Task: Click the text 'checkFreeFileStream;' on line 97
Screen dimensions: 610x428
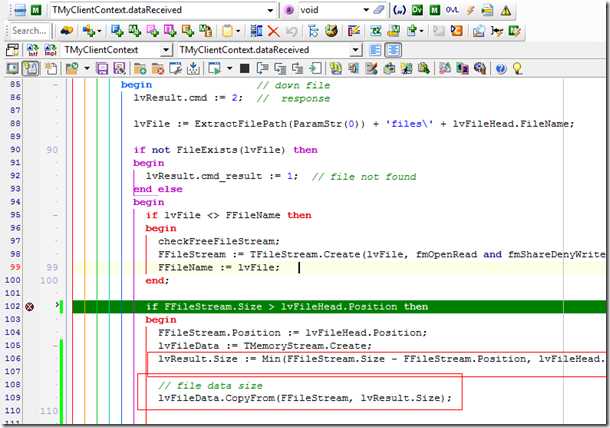Action: pyautogui.click(x=219, y=241)
